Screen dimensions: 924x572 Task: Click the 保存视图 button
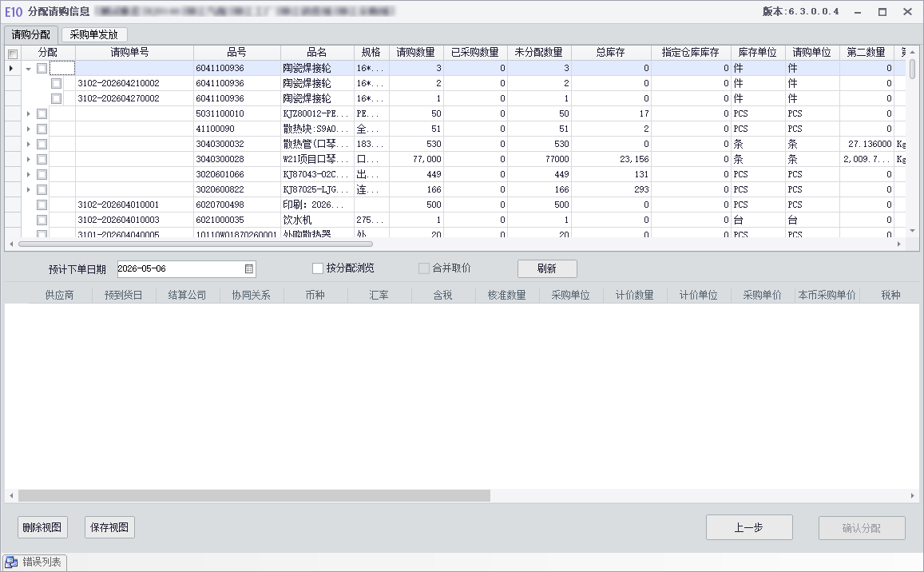[x=109, y=527]
